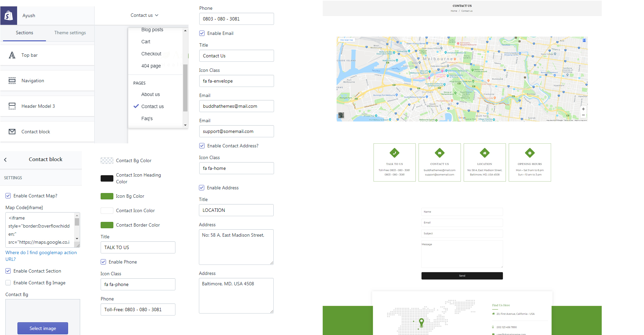644x335 pixels.
Task: Zoom in on the Melbourne map preview
Action: (583, 109)
